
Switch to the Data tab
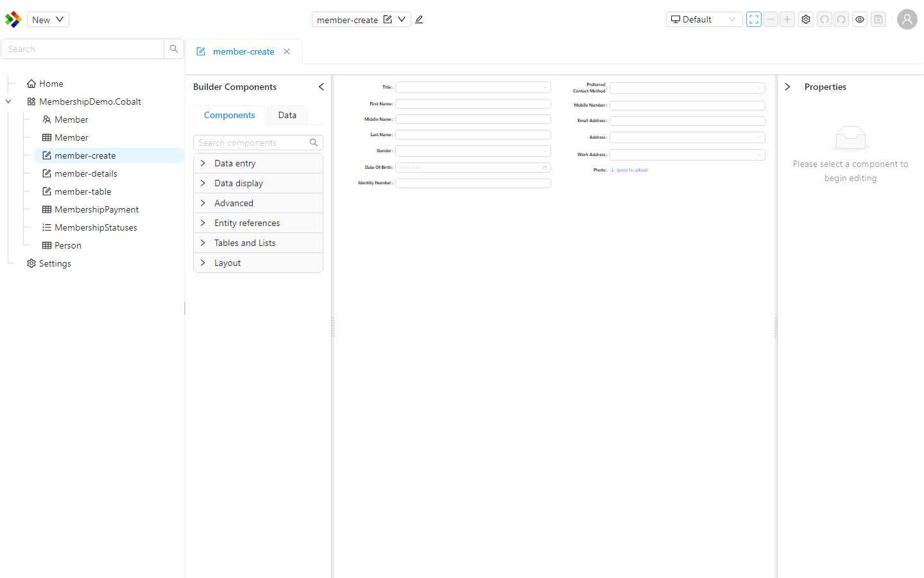[x=287, y=115]
